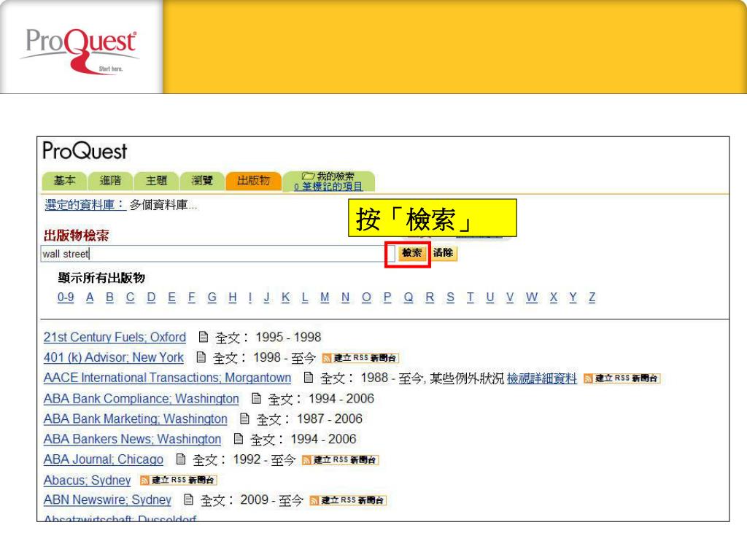
Task: Open the 我的檢索 tab
Action: 329,182
